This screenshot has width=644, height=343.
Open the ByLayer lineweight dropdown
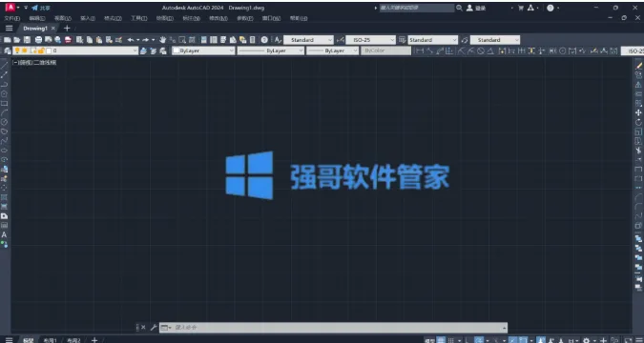333,50
